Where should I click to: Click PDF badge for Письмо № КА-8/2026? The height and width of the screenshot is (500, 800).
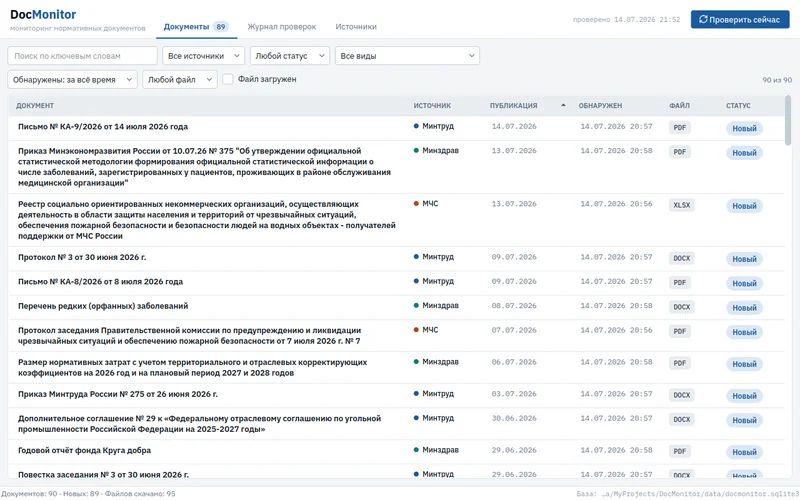[x=680, y=283]
